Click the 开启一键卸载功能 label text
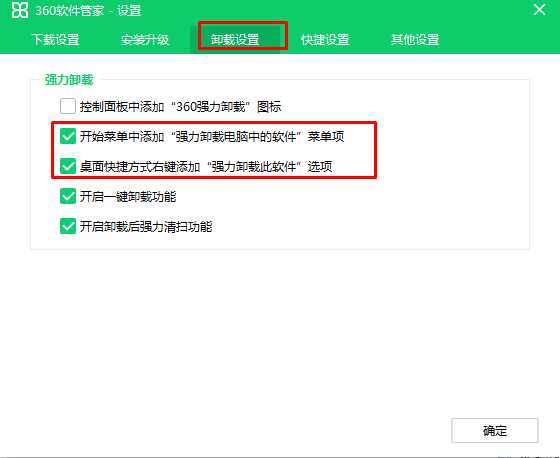The image size is (560, 458). tap(128, 196)
